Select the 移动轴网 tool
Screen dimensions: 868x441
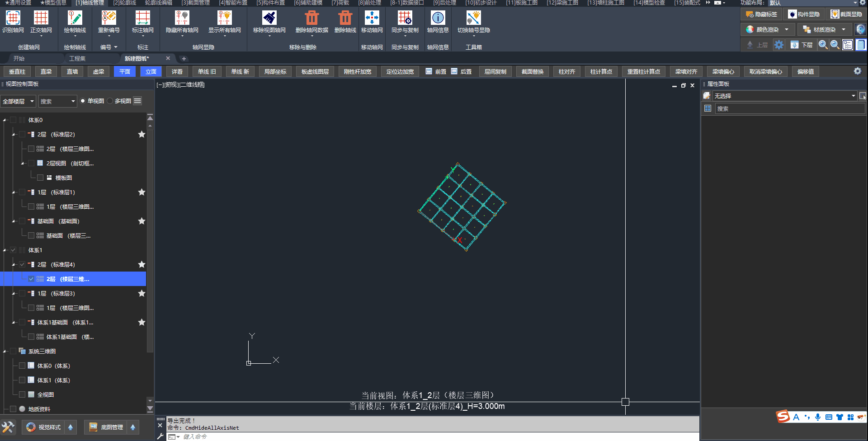tap(372, 18)
